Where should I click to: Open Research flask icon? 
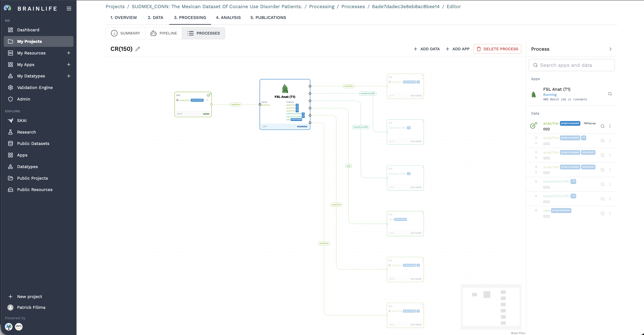pyautogui.click(x=10, y=132)
